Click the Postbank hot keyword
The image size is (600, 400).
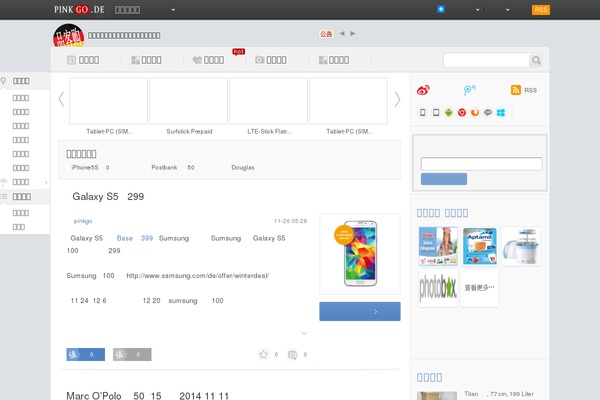tap(164, 167)
